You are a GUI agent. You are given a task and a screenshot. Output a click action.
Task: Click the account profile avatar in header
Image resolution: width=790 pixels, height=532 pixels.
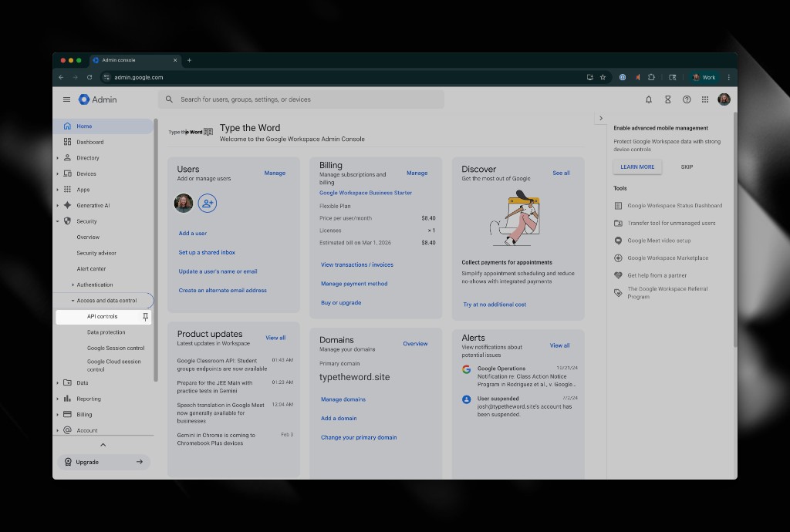tap(724, 99)
